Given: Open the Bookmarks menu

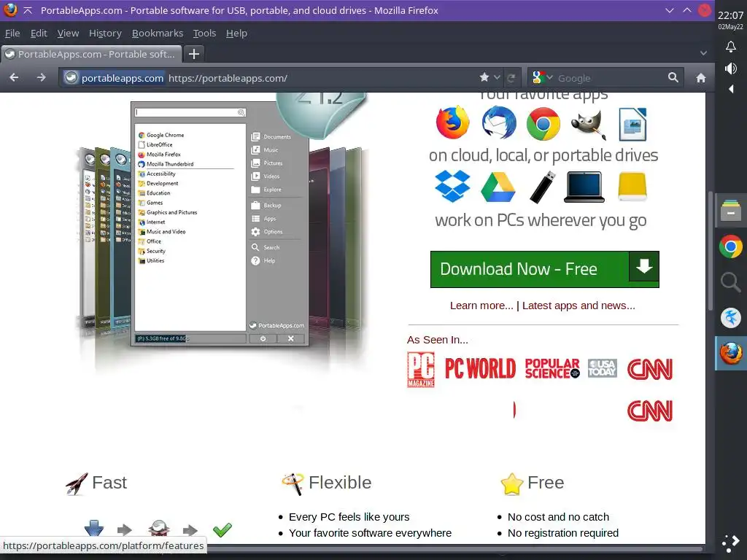Looking at the screenshot, I should click(x=158, y=34).
